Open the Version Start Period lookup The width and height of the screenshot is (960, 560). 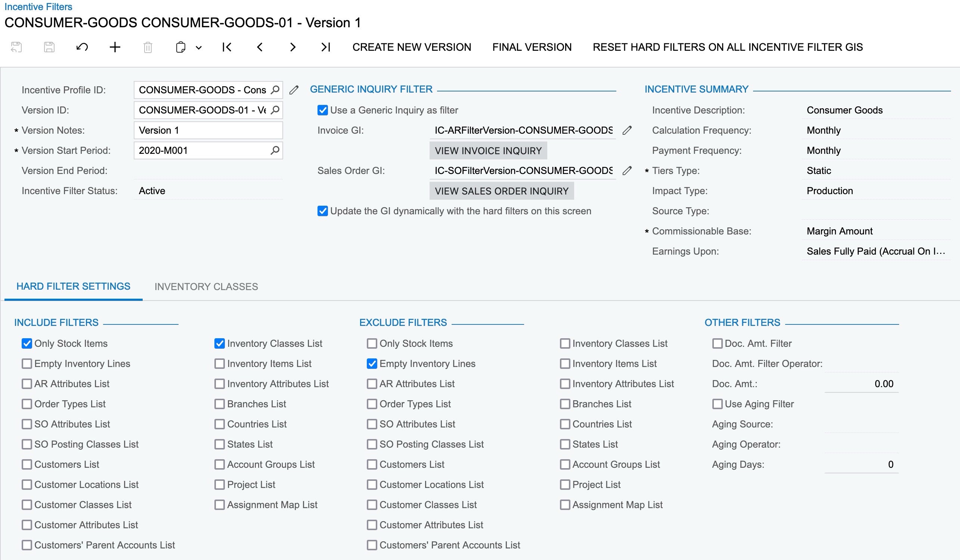[275, 150]
